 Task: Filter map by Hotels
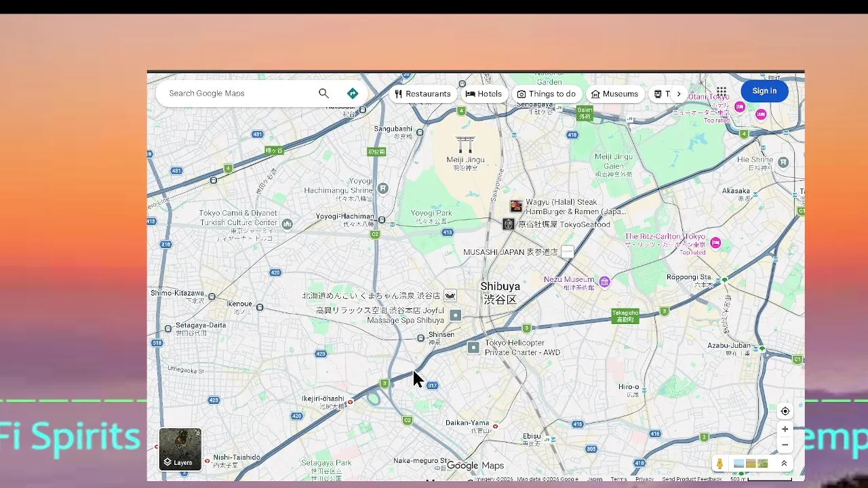coord(484,94)
